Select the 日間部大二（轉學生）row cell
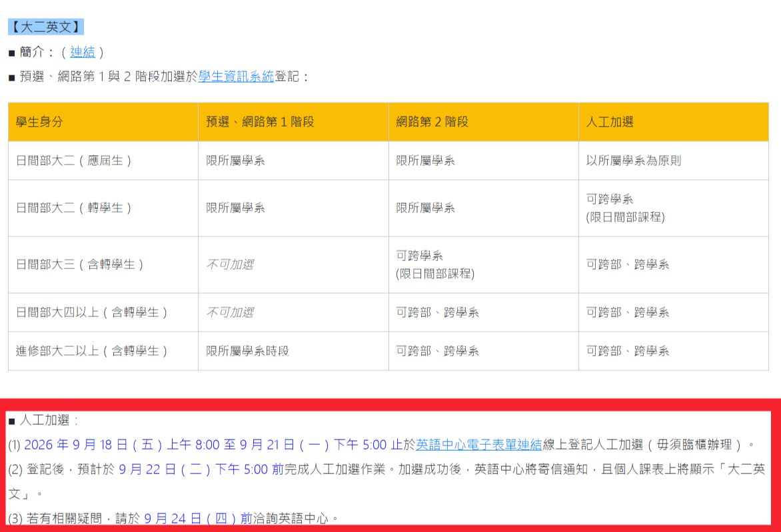The width and height of the screenshot is (781, 532). pos(103,208)
